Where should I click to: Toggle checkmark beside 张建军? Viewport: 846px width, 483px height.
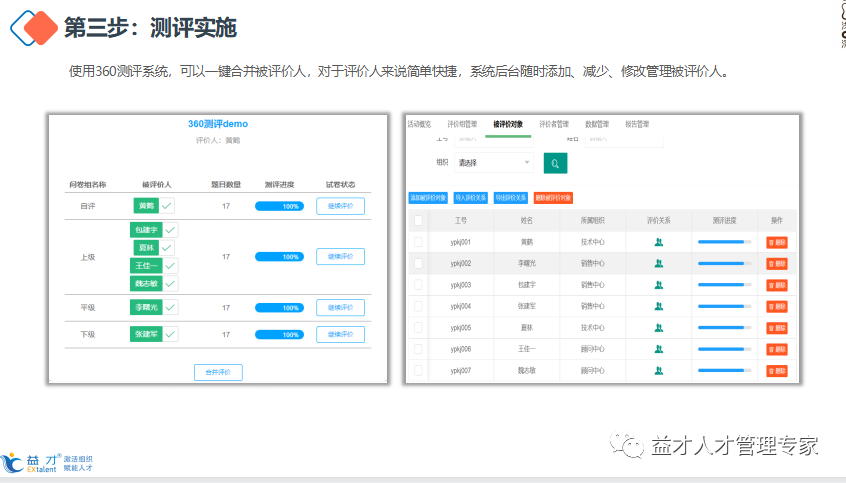pyautogui.click(x=170, y=334)
